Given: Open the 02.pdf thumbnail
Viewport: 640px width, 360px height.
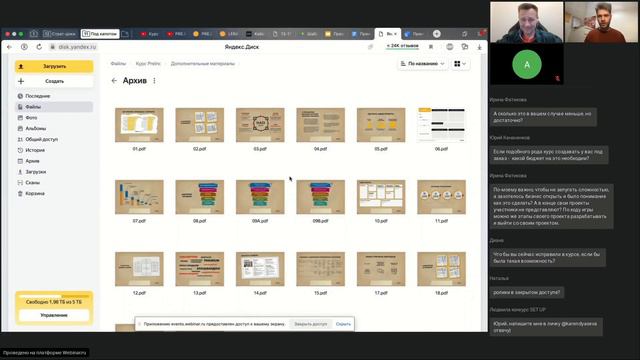Looking at the screenshot, I should pyautogui.click(x=200, y=125).
